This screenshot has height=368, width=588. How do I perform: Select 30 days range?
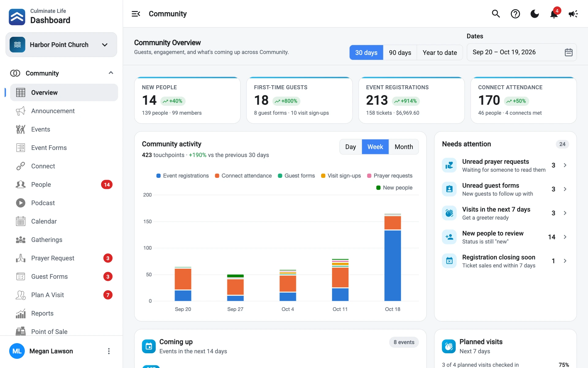tap(366, 53)
